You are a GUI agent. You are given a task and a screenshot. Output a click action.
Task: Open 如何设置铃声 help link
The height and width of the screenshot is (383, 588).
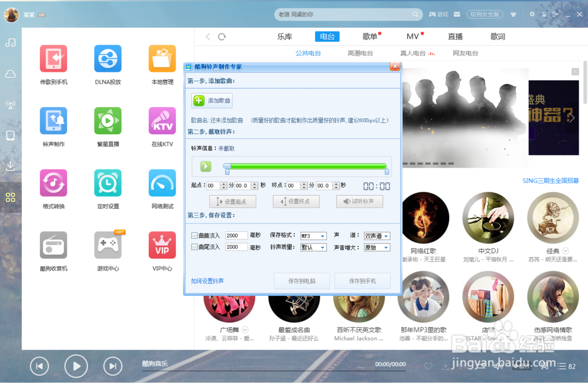pyautogui.click(x=207, y=281)
